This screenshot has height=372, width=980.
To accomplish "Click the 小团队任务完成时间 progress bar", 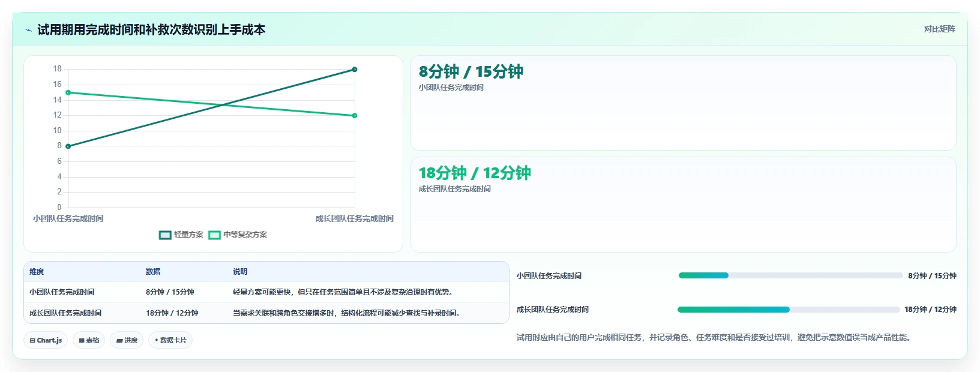I will [x=790, y=275].
